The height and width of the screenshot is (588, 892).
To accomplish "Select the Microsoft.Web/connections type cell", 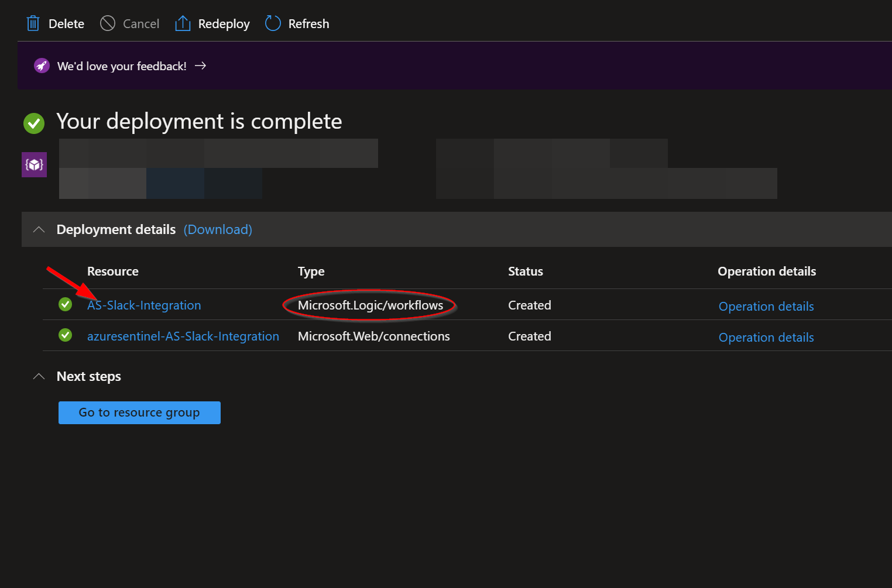I will (374, 336).
